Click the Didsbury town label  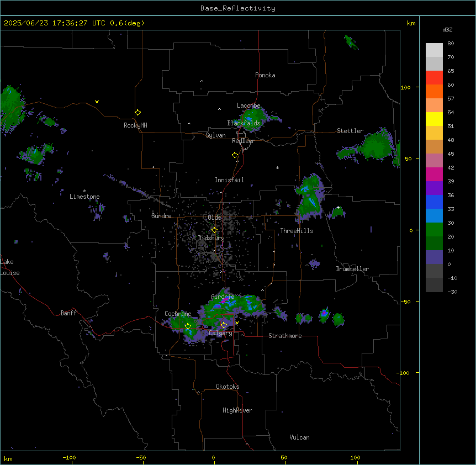click(x=211, y=238)
